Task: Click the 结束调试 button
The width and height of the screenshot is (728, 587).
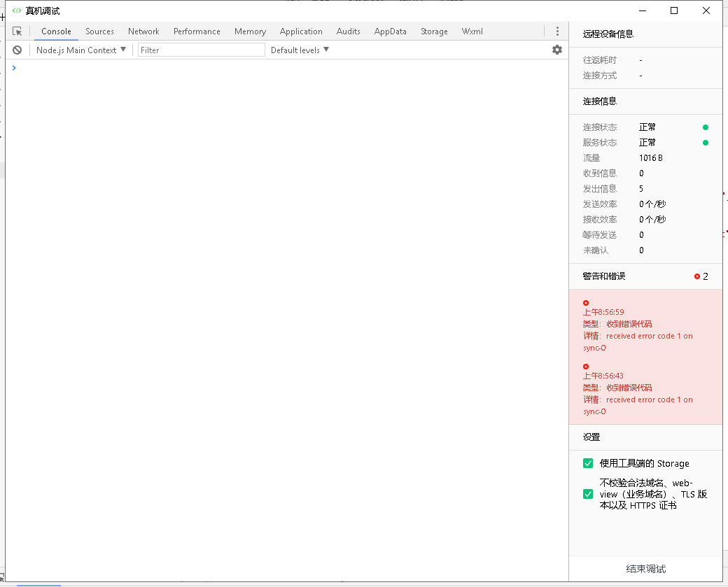Action: [645, 569]
